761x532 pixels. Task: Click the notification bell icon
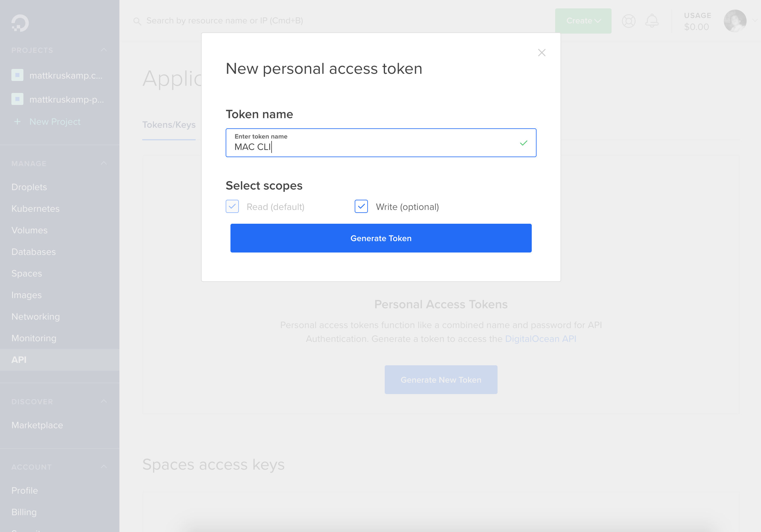pyautogui.click(x=652, y=21)
